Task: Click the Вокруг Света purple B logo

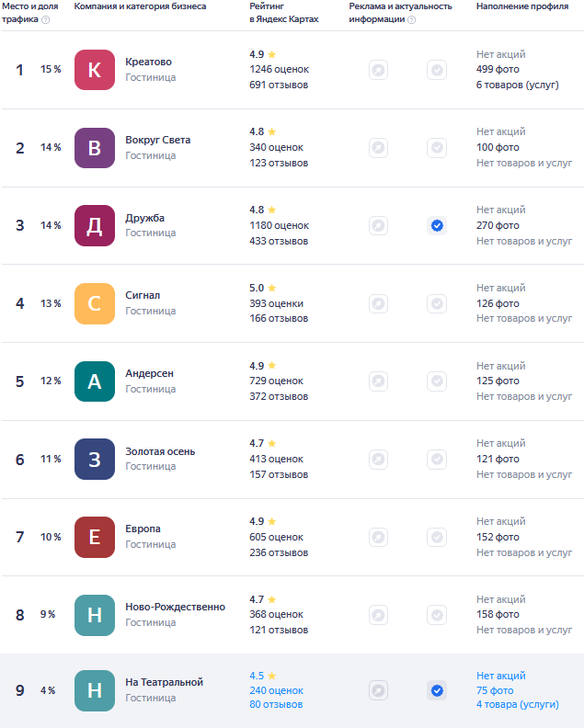Action: [x=95, y=148]
